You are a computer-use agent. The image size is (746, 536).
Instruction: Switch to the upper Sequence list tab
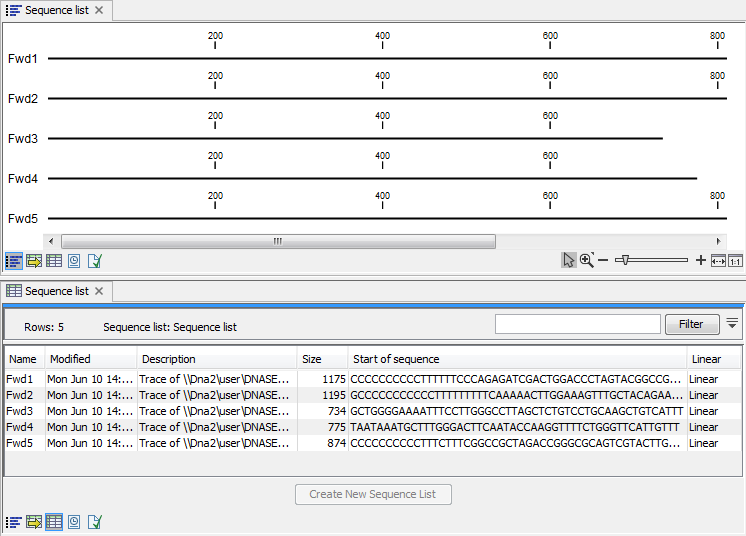click(56, 10)
